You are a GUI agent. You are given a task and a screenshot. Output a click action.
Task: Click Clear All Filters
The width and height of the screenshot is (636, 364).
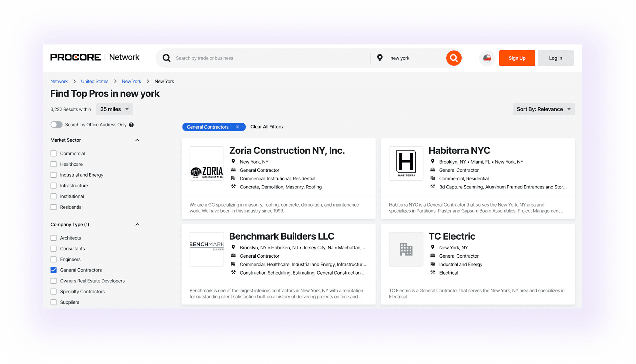click(266, 127)
